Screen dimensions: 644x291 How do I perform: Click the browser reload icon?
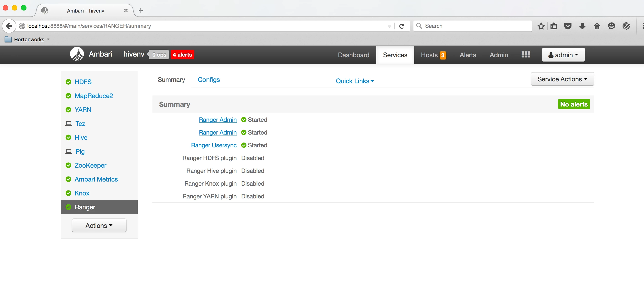coord(402,26)
